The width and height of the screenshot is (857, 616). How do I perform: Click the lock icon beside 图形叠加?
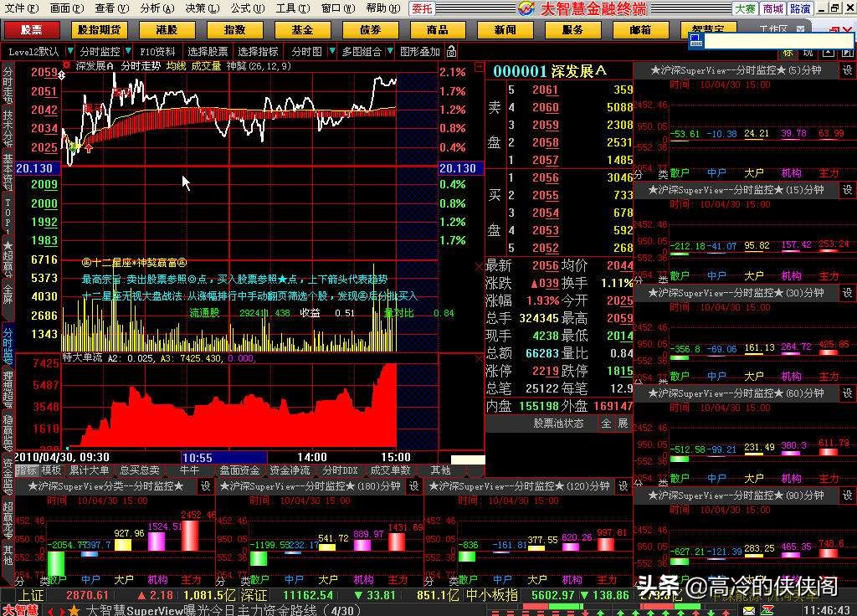pyautogui.click(x=451, y=52)
